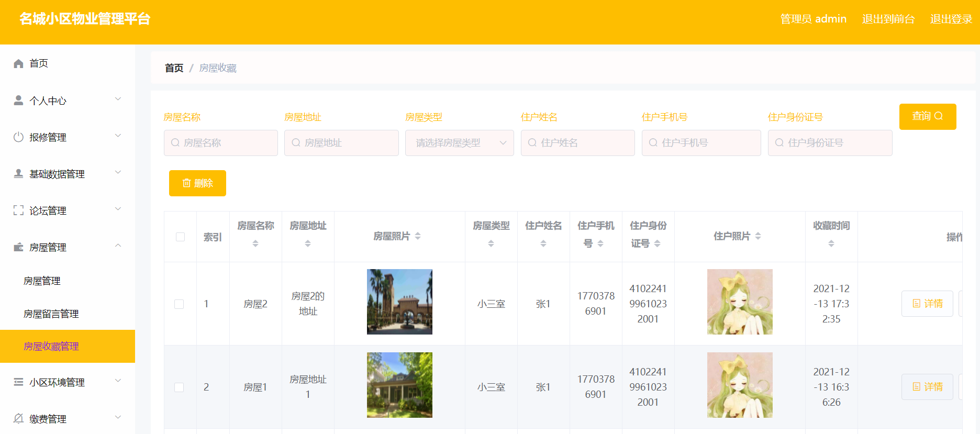The height and width of the screenshot is (434, 980).
Task: Click the person icon for 个人中心
Action: tap(18, 100)
